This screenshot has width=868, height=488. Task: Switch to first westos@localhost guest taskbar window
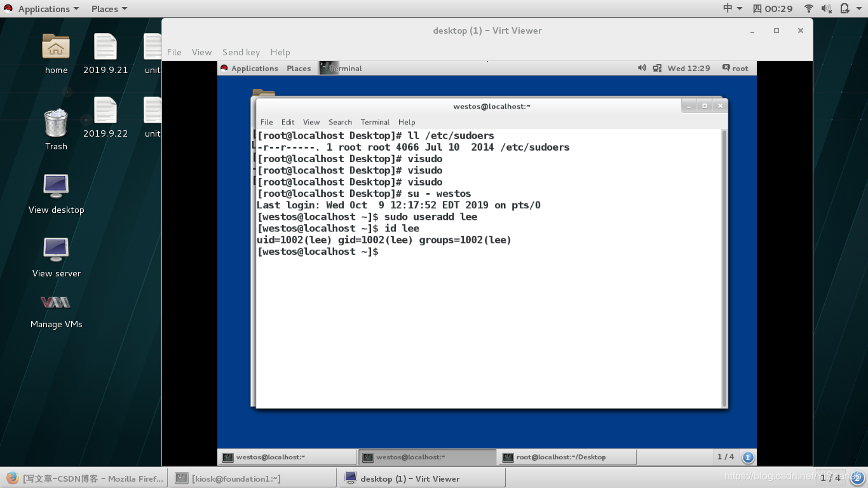point(287,457)
